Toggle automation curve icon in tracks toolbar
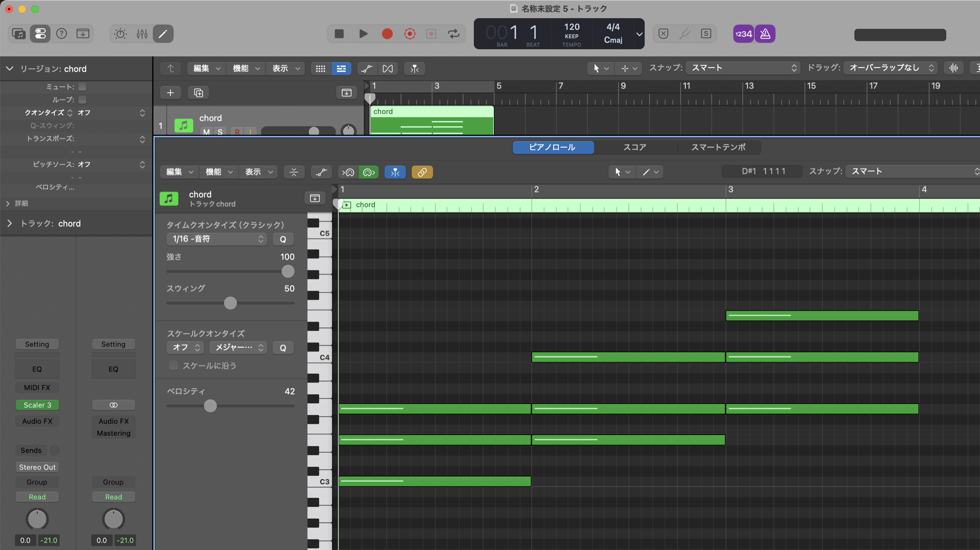 367,69
